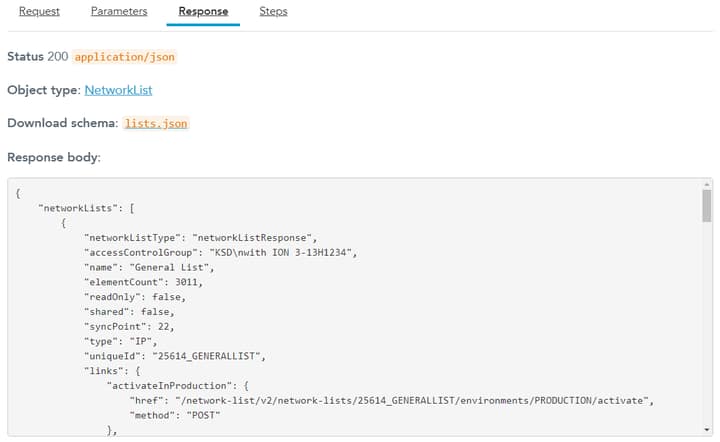Open the NetworkList object type link
This screenshot has height=442, width=720.
click(118, 90)
